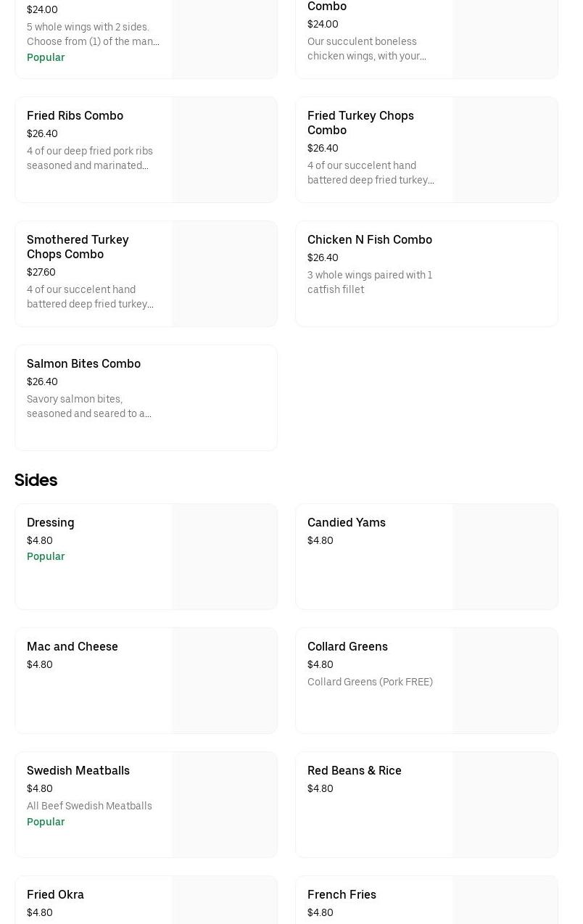
Task: Select the Collard Greens side title
Action: coord(347,647)
